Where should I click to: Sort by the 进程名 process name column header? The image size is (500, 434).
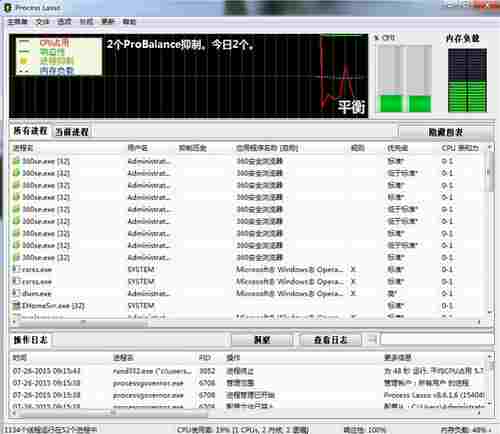[23, 148]
